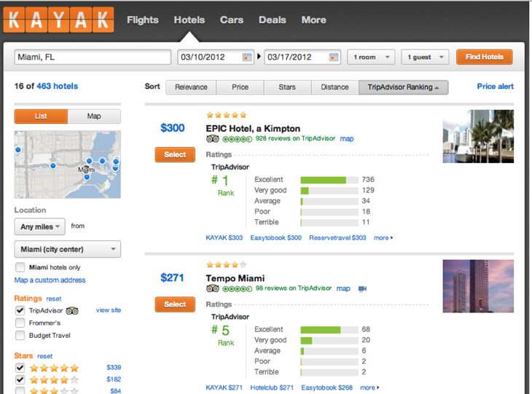Open the EPIC Hotel photo thumbnail
532x394 pixels.
(478, 136)
